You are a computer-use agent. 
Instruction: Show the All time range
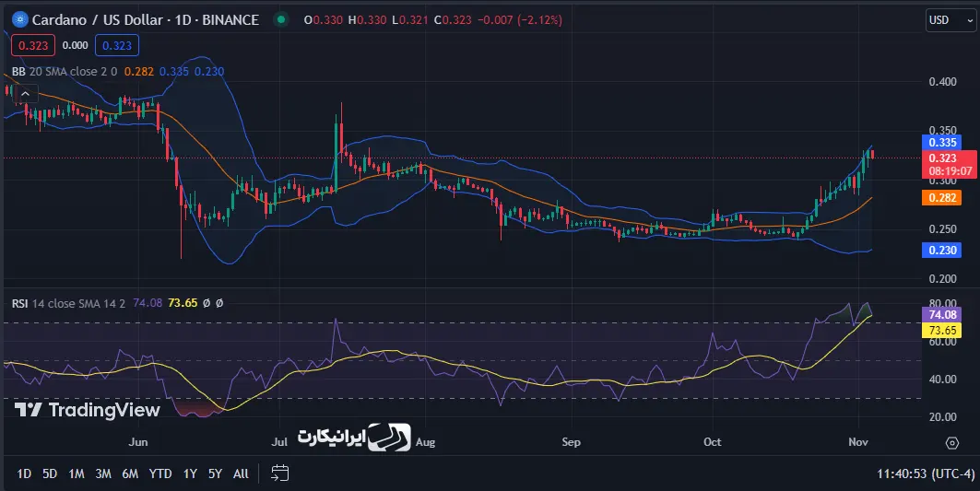(x=241, y=473)
